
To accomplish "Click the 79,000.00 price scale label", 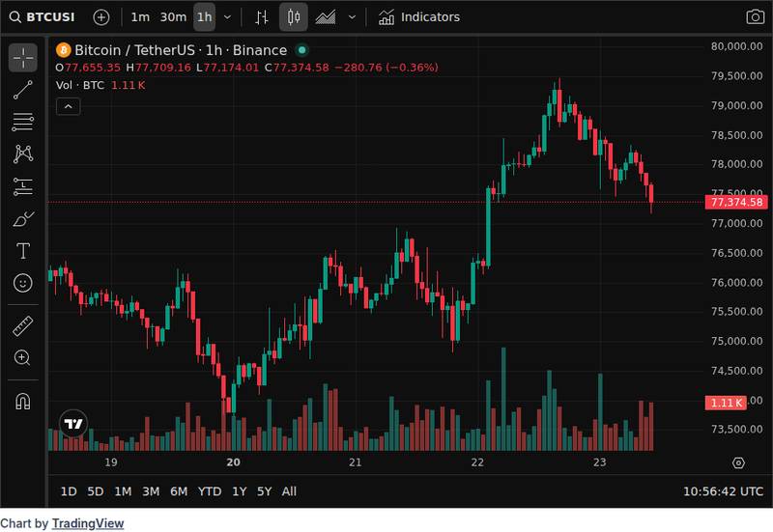I will [736, 105].
